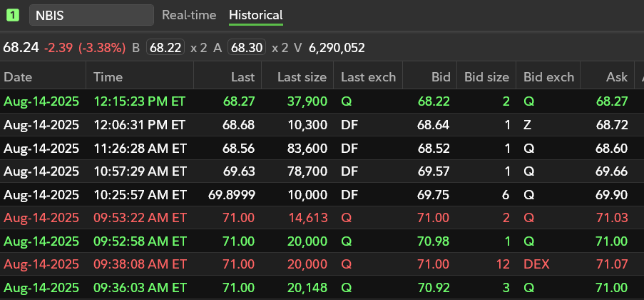Select the 09:38:08 AM ET row time
Image resolution: width=644 pixels, height=300 pixels.
[x=140, y=264]
